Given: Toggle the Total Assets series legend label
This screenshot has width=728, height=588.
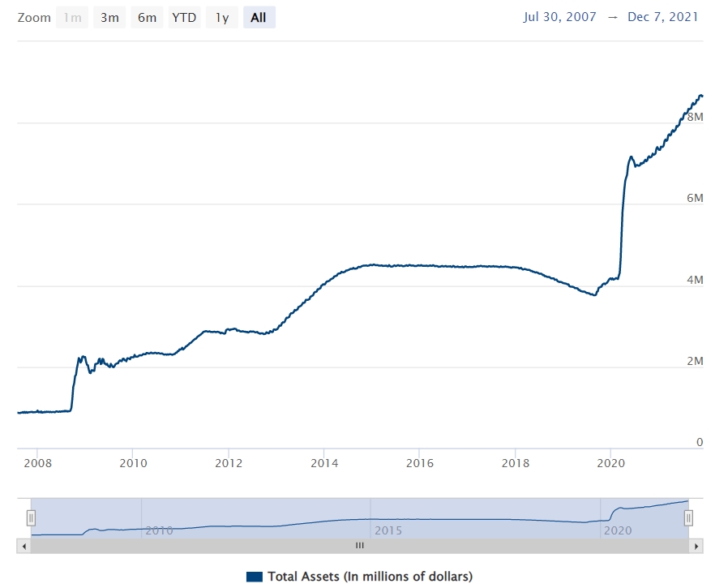Looking at the screenshot, I should pos(370,577).
